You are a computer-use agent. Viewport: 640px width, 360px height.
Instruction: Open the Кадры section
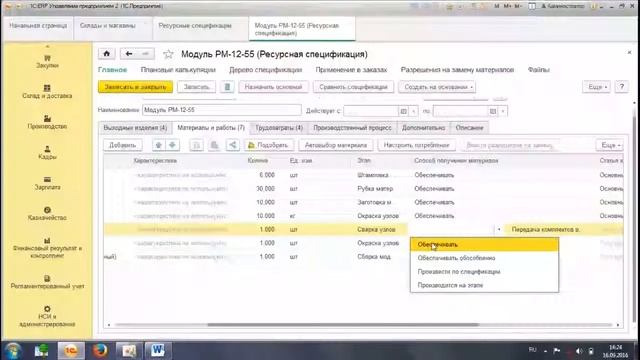tap(47, 153)
